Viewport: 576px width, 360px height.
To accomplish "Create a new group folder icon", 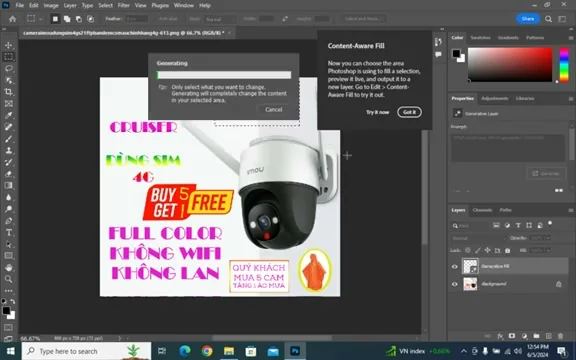I will coord(536,336).
